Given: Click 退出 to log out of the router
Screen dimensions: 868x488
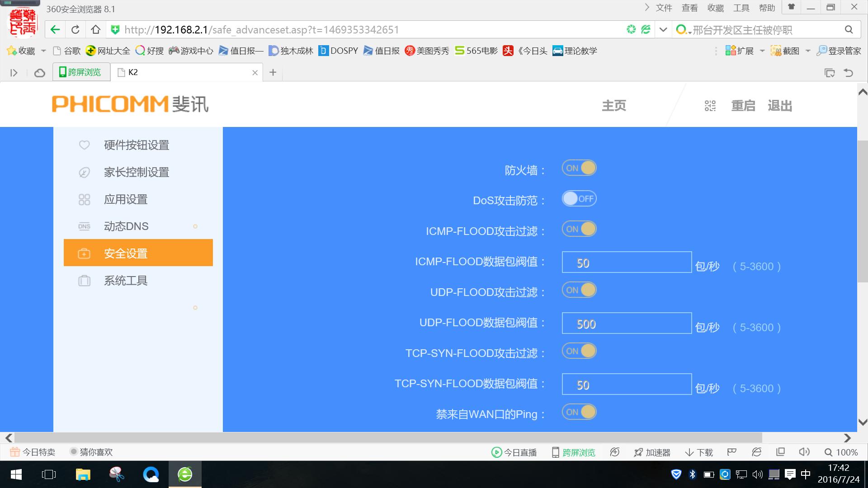Looking at the screenshot, I should 779,105.
